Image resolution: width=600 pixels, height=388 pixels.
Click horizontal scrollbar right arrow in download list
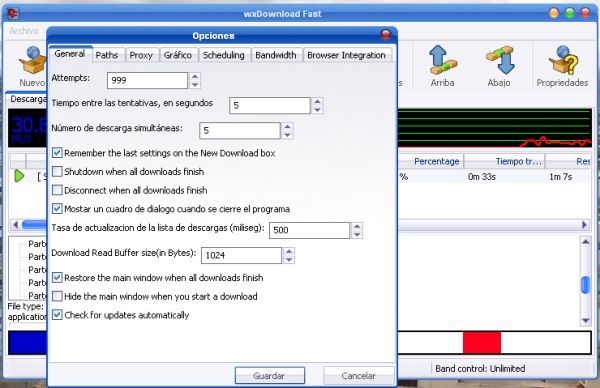click(585, 225)
